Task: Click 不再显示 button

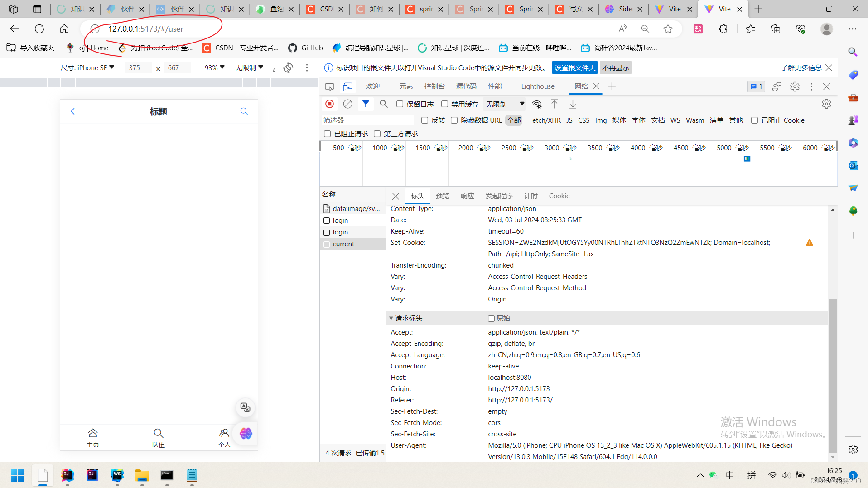Action: [616, 68]
